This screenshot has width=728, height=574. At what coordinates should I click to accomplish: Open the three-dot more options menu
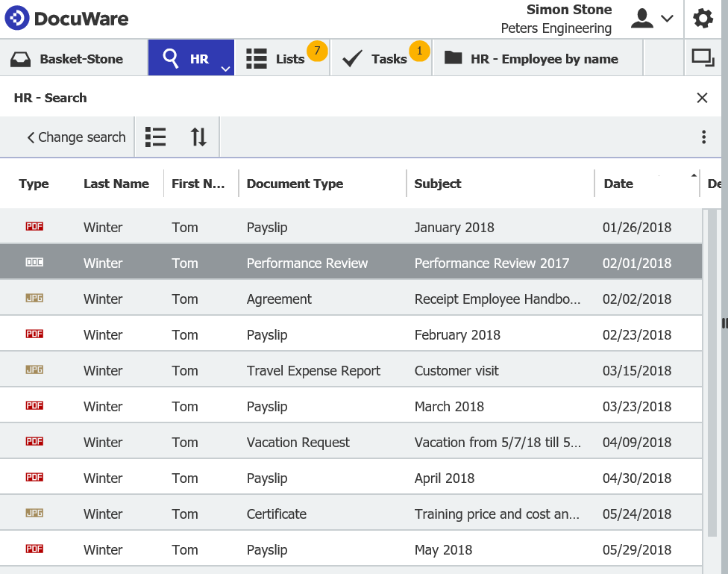pyautogui.click(x=703, y=137)
